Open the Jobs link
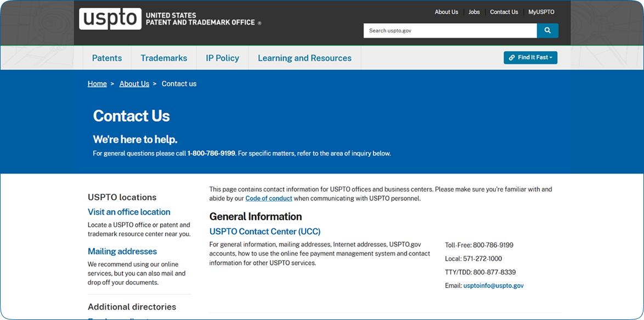The width and height of the screenshot is (644, 320). pos(474,12)
